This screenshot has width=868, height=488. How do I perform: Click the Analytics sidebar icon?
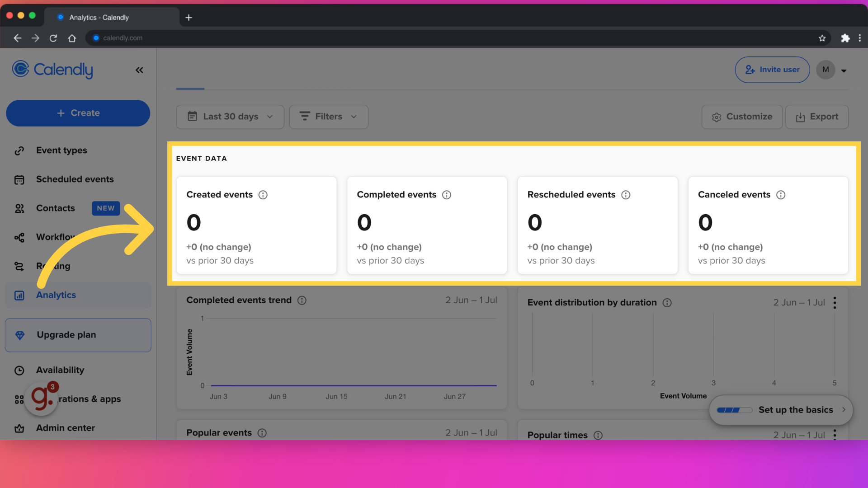(19, 295)
